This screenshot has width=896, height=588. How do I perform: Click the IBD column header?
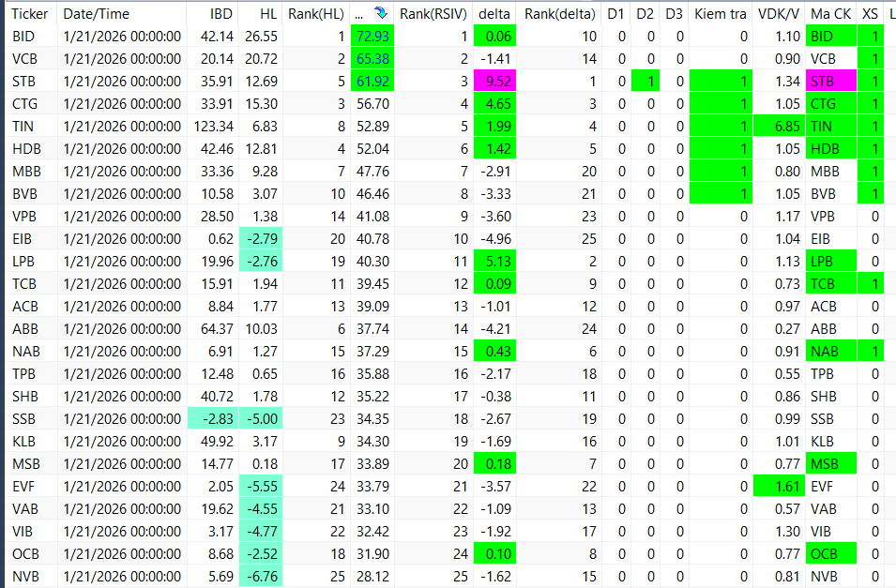pos(221,14)
